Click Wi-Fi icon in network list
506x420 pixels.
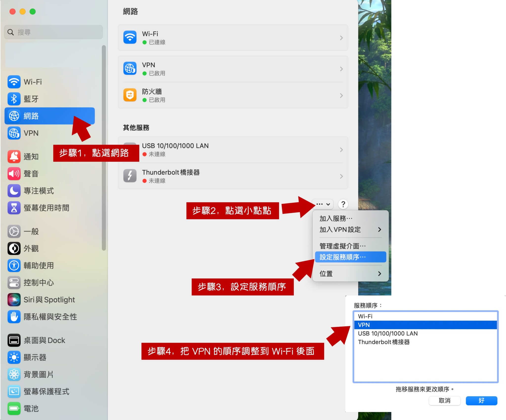point(130,37)
